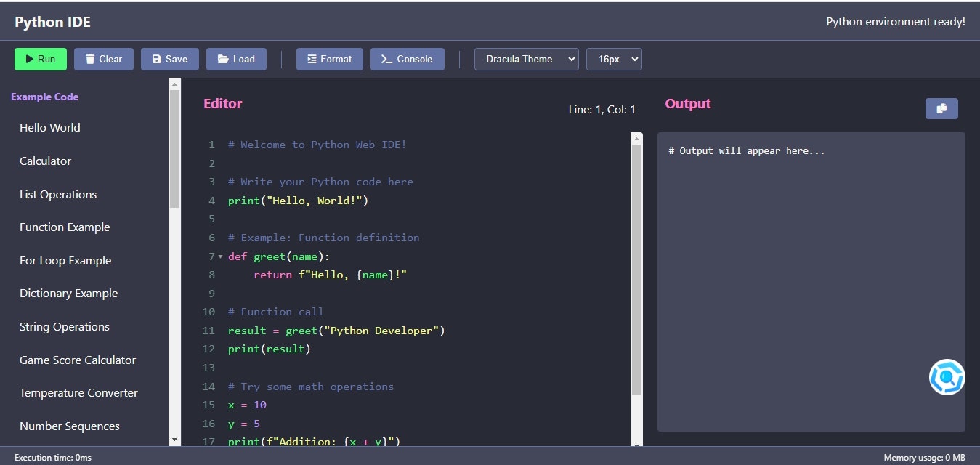The image size is (980, 465).
Task: Click the editor scrollbar thumb
Action: coord(637,270)
